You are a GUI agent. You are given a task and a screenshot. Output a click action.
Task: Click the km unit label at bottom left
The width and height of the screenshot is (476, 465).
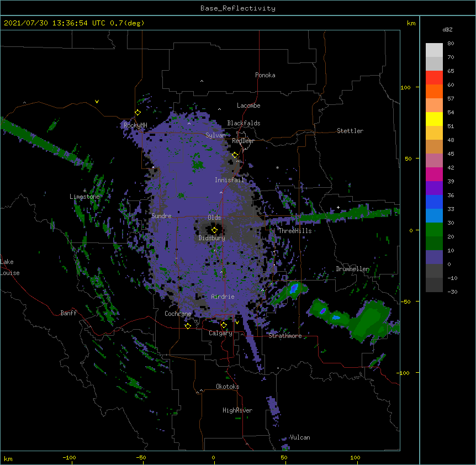(x=8, y=458)
